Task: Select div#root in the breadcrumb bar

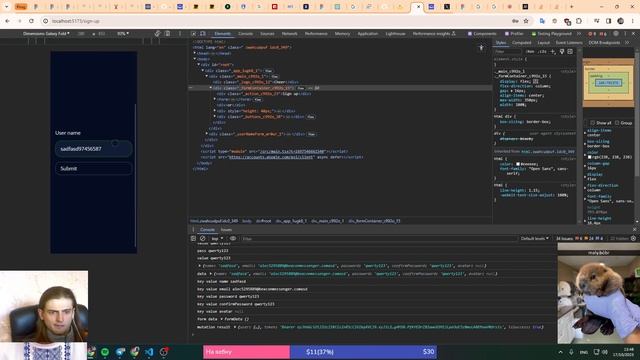Action: pos(263,221)
